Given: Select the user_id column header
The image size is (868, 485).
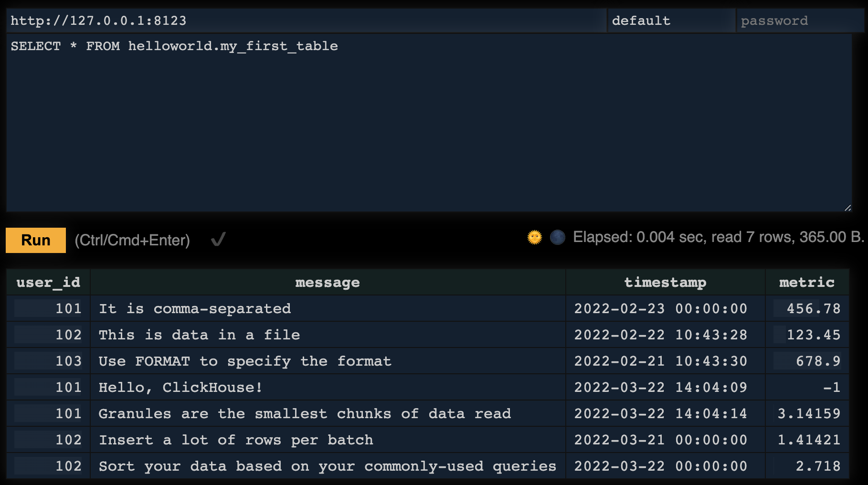Looking at the screenshot, I should tap(48, 282).
